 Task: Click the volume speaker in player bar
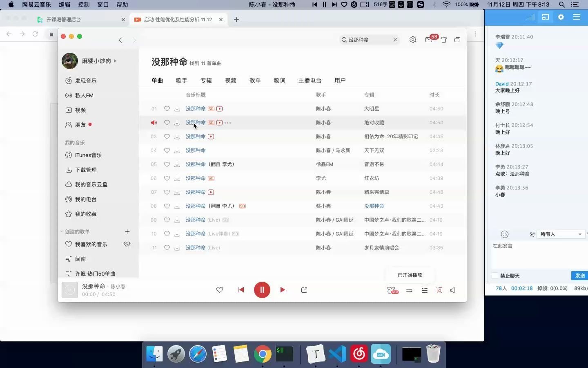453,290
